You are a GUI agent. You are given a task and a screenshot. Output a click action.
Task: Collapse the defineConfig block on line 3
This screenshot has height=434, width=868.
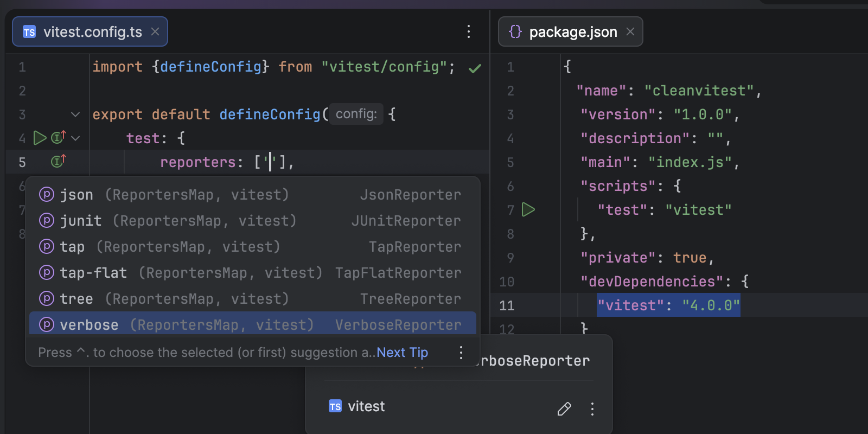(75, 114)
